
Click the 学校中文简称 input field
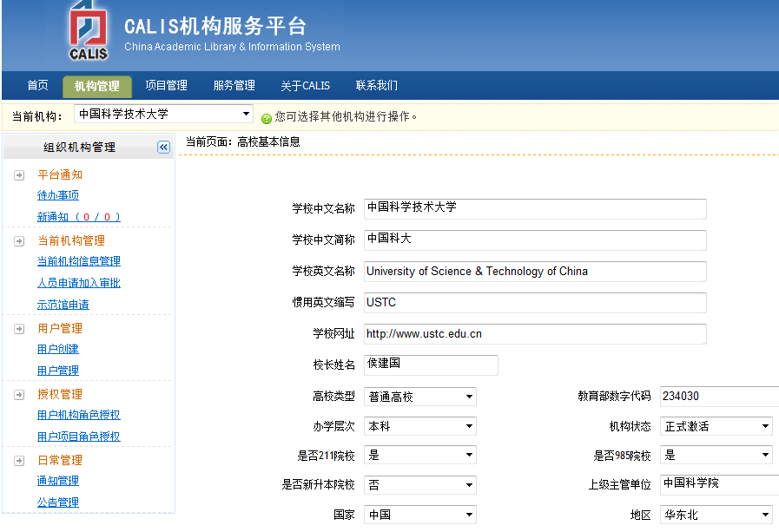(535, 240)
